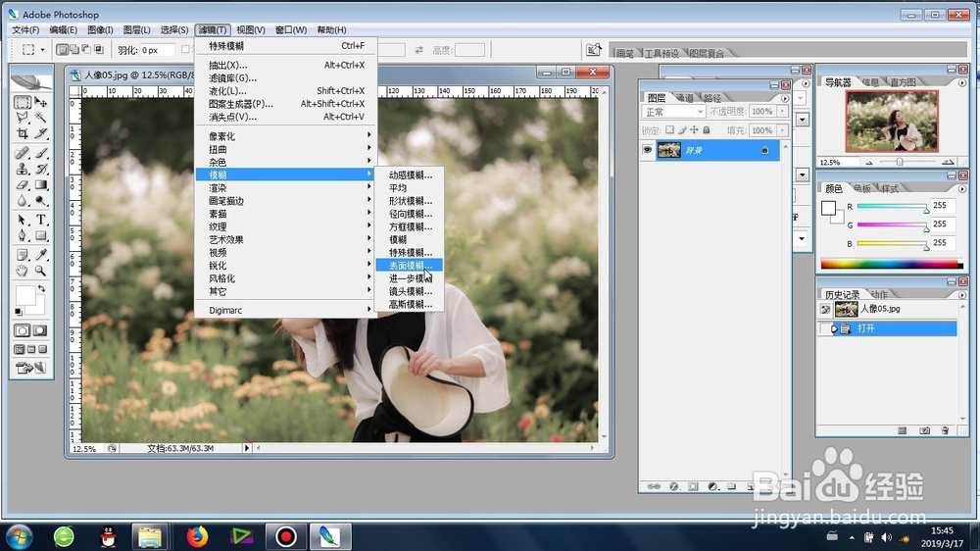Swap foreground and background colors
This screenshot has height=551, width=980.
(x=41, y=289)
